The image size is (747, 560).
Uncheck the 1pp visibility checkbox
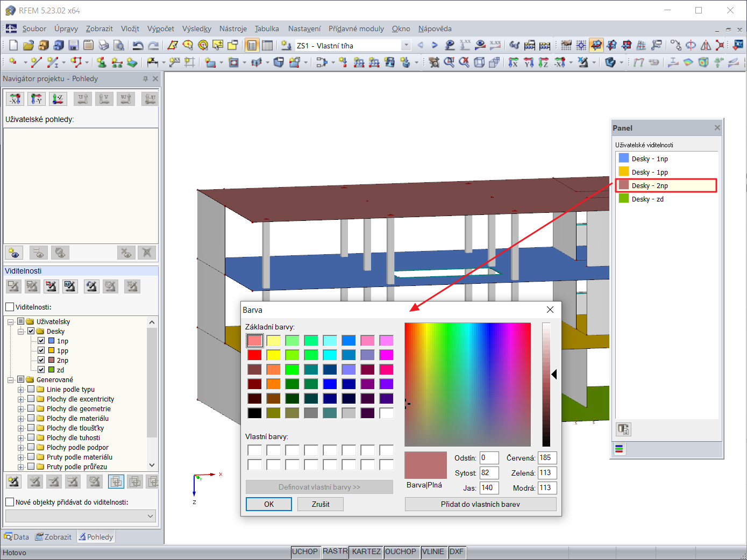point(41,350)
